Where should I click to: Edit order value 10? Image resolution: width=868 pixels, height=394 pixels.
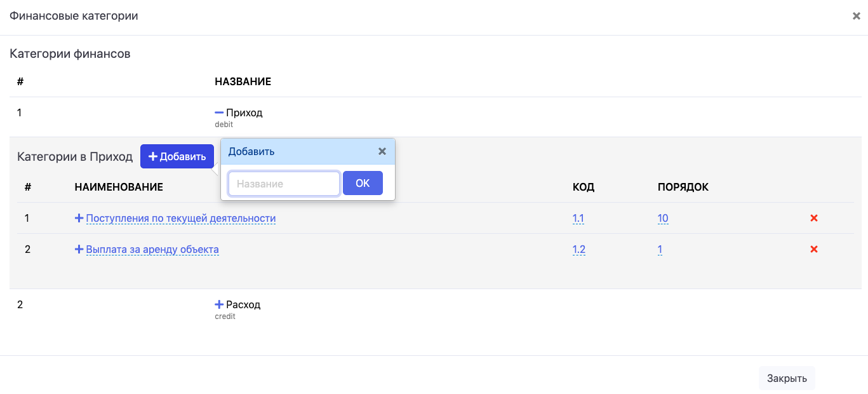coord(662,218)
